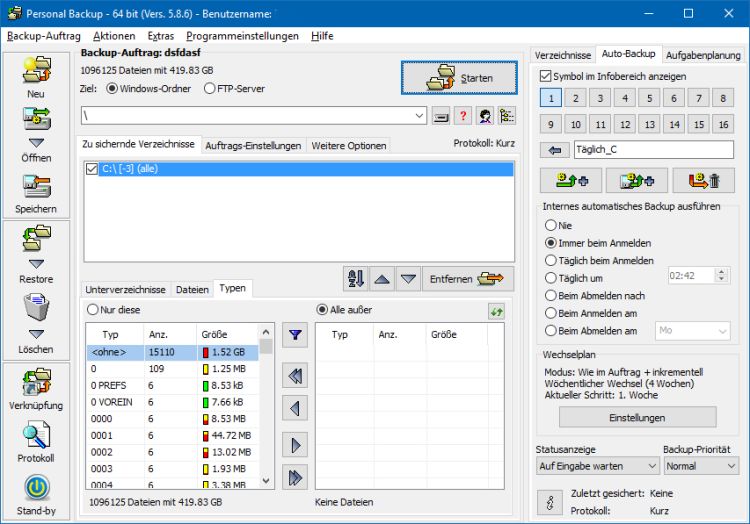Open the Protokoll viewer icon
Viewport: 750px width, 524px height.
coord(36,434)
